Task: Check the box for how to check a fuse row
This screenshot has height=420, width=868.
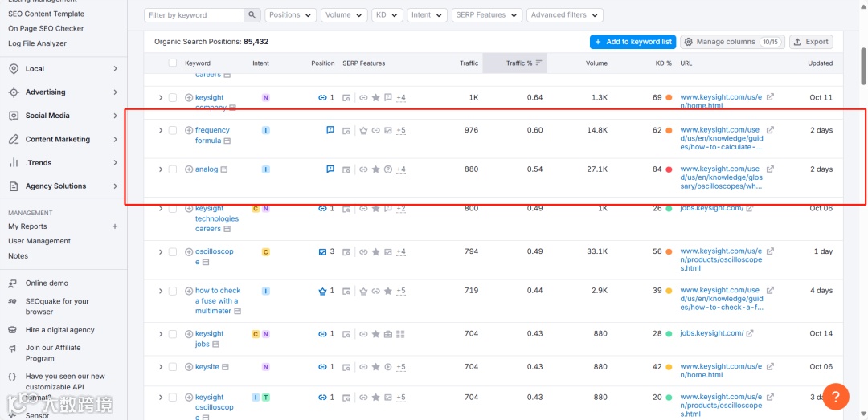Action: point(173,291)
